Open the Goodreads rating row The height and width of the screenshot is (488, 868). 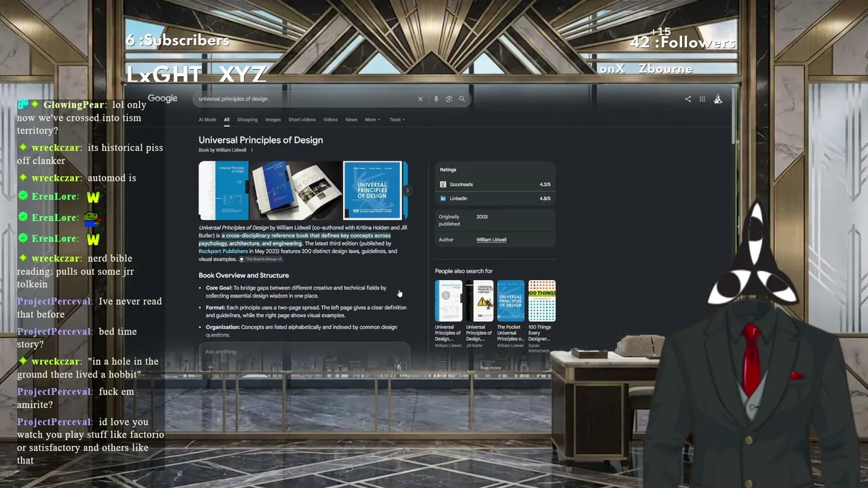(495, 184)
